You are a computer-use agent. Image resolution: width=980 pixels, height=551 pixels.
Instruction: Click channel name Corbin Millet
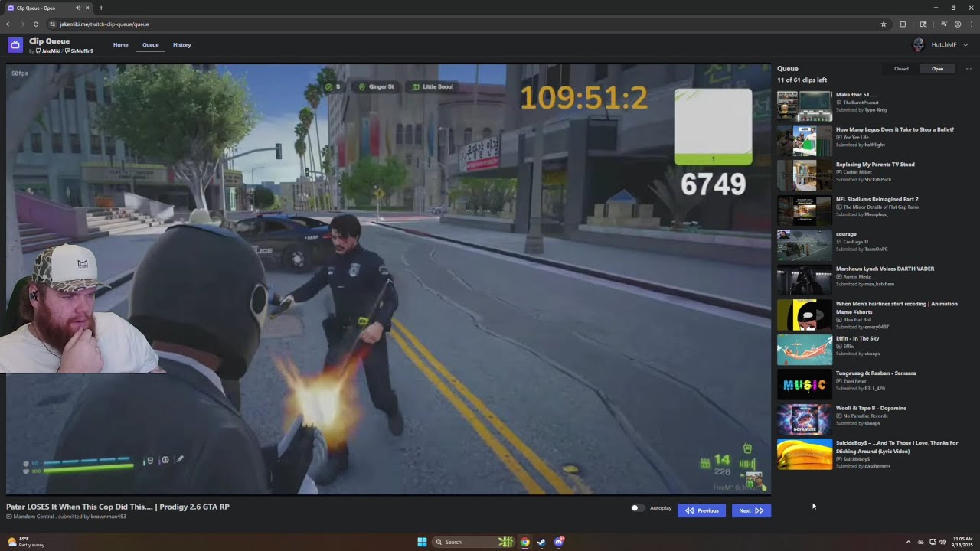click(857, 172)
